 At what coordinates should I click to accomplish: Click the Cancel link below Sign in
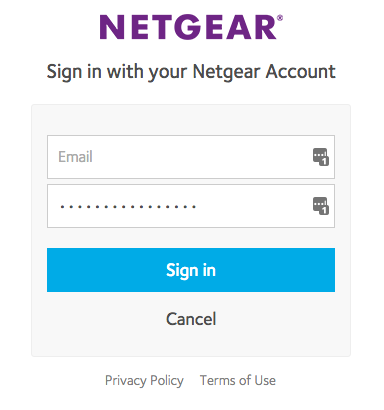[x=191, y=319]
